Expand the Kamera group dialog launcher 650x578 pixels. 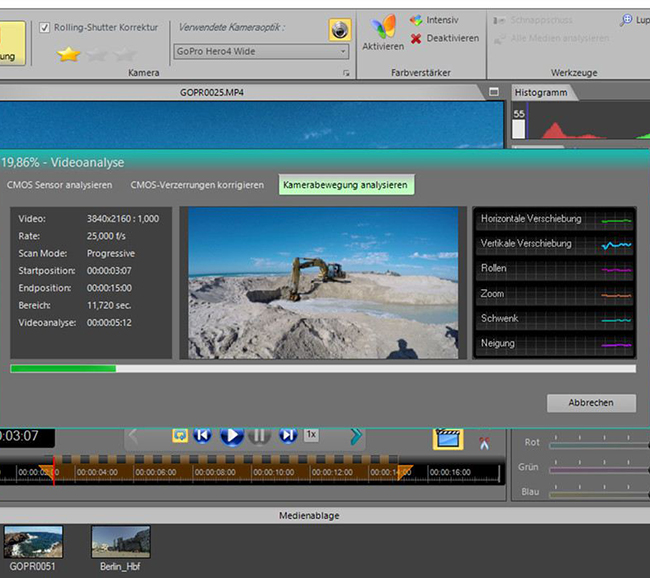point(347,74)
